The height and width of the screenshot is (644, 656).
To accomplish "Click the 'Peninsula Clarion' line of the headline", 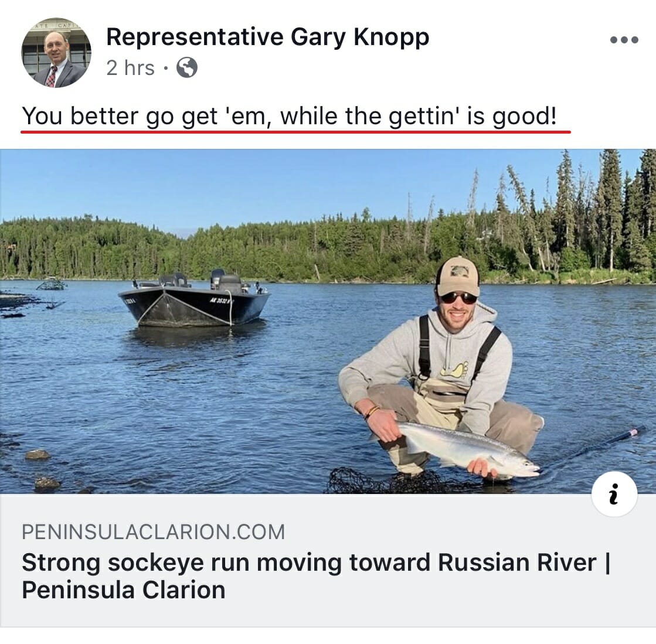I will [x=124, y=590].
